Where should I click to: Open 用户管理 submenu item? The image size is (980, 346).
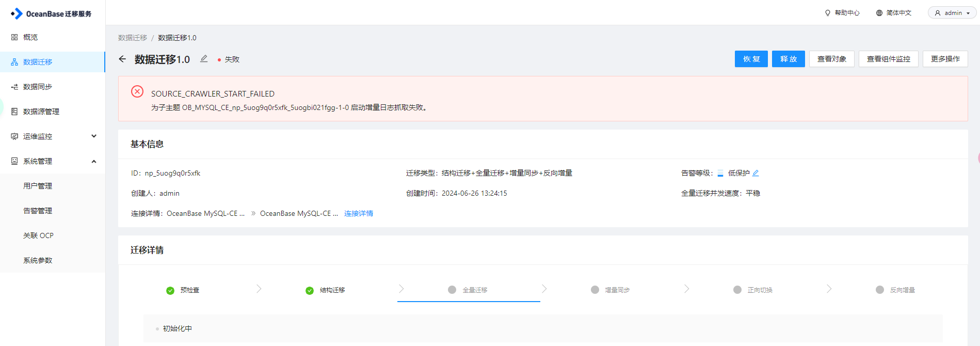(38, 186)
